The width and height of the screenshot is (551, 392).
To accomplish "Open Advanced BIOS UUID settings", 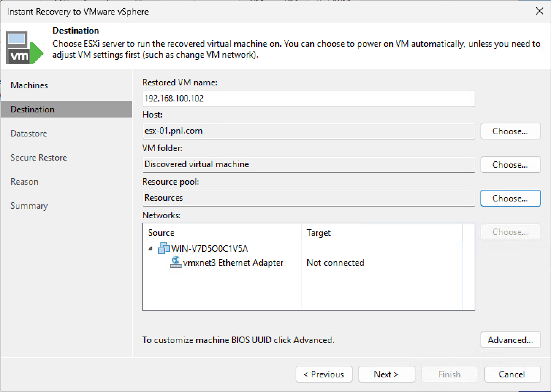I will pos(510,340).
